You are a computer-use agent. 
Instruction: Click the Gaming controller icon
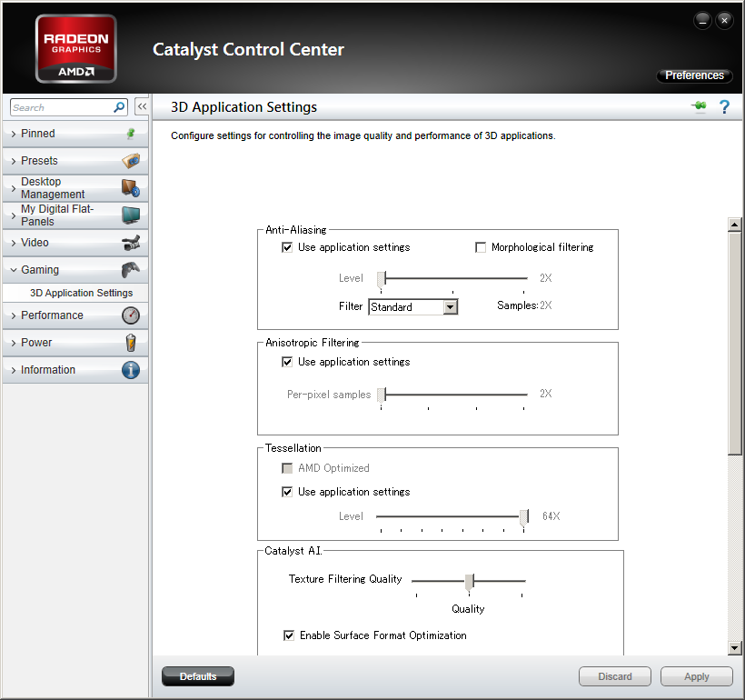(x=131, y=270)
